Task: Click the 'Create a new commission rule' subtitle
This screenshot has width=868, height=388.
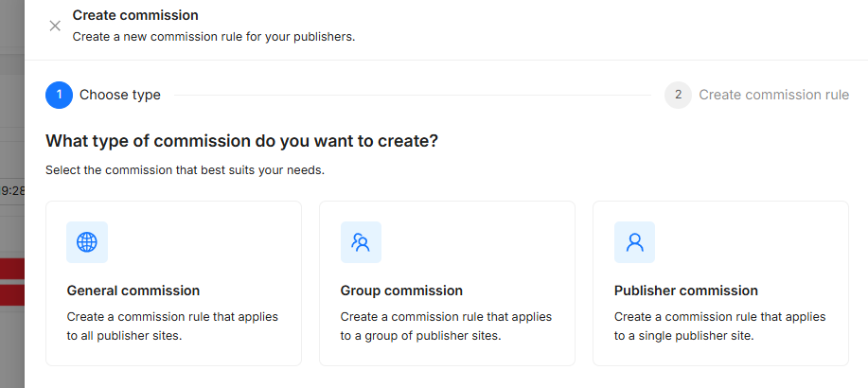Action: [214, 37]
